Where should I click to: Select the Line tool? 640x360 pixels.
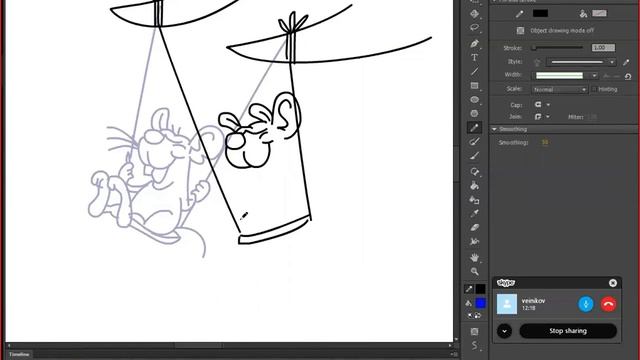(474, 71)
